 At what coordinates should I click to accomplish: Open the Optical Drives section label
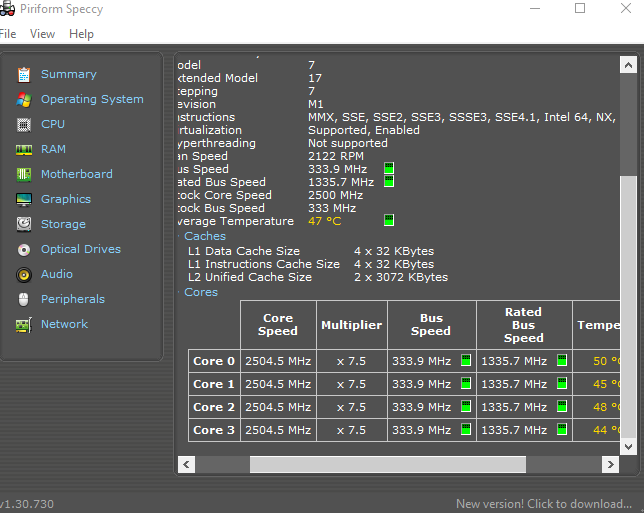click(81, 249)
